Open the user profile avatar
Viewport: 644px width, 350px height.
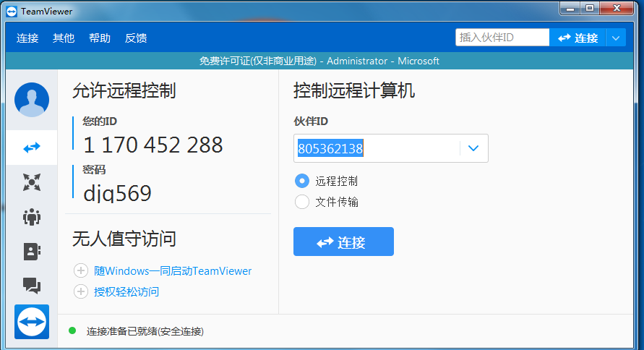coord(32,100)
